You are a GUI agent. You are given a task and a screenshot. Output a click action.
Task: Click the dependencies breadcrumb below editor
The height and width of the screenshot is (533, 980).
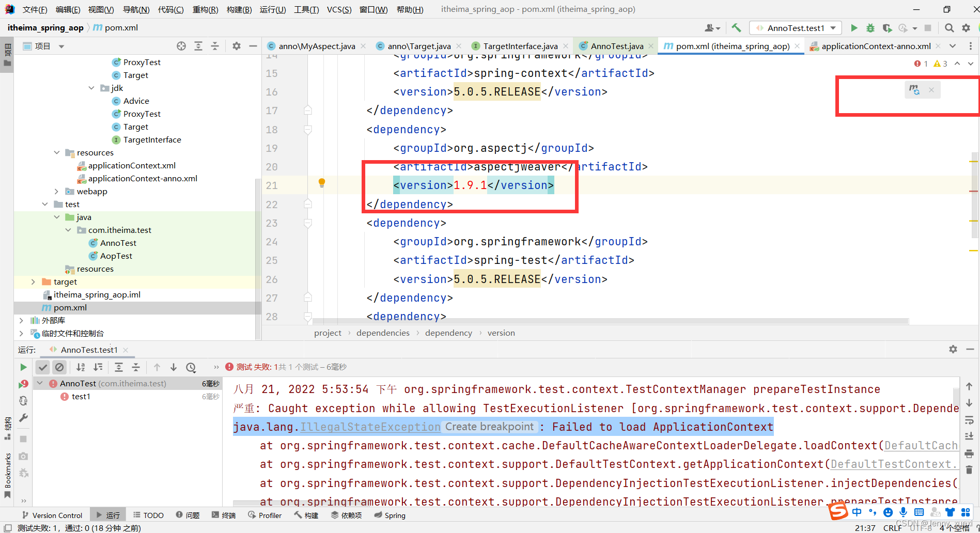383,333
